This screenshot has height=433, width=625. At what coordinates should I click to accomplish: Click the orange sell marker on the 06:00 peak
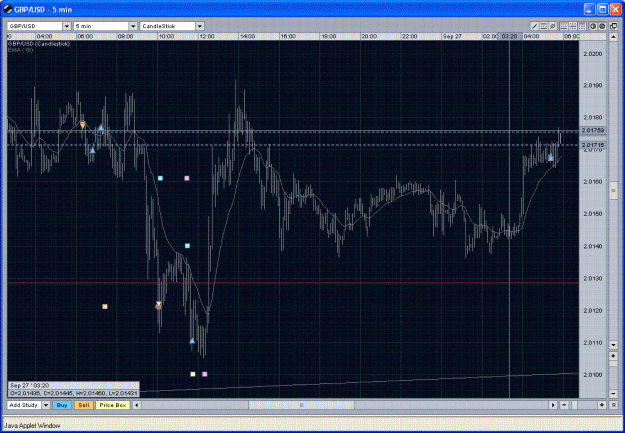pyautogui.click(x=83, y=125)
